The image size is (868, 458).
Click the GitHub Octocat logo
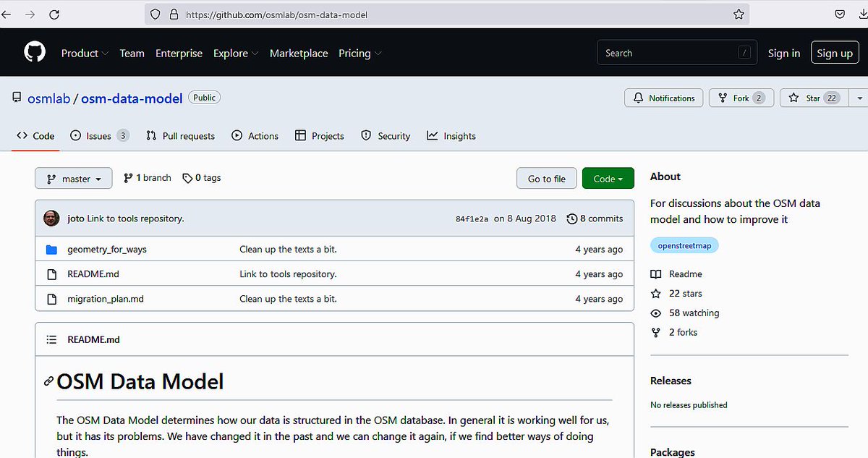click(35, 52)
